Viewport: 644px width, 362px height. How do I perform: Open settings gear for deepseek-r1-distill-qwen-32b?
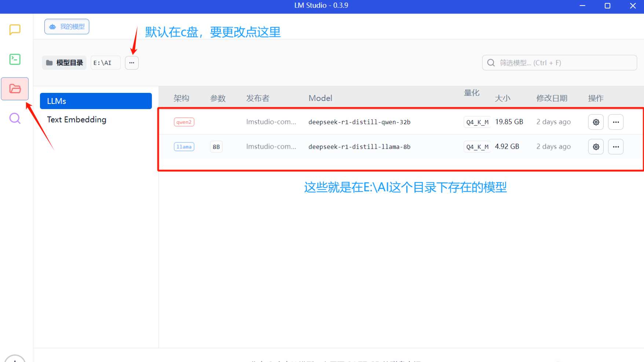tap(596, 122)
